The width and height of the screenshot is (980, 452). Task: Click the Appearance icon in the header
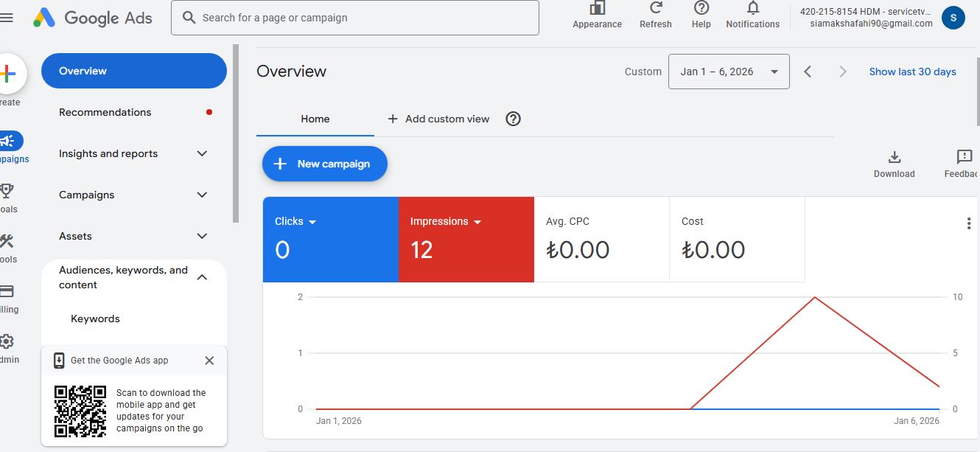click(x=597, y=8)
